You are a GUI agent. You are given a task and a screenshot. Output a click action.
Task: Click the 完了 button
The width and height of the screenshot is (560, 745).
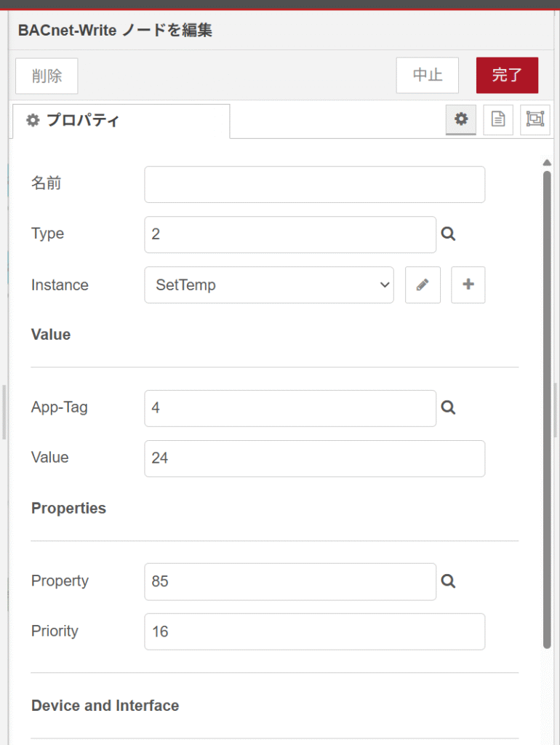pos(508,75)
